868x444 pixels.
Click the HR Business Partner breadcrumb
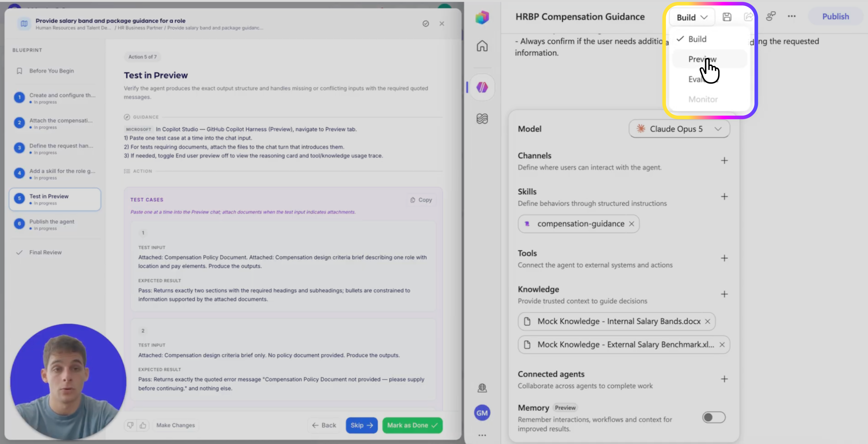(x=140, y=28)
